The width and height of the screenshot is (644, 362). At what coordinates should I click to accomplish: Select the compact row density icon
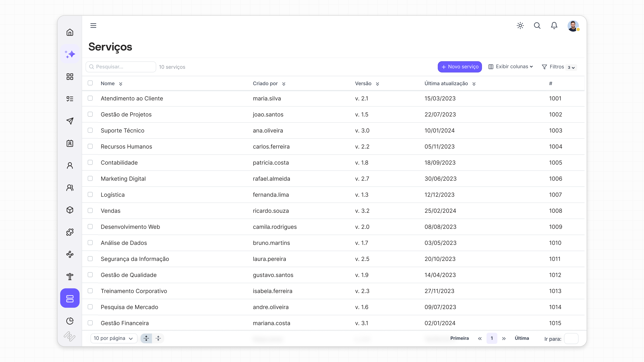tap(158, 338)
